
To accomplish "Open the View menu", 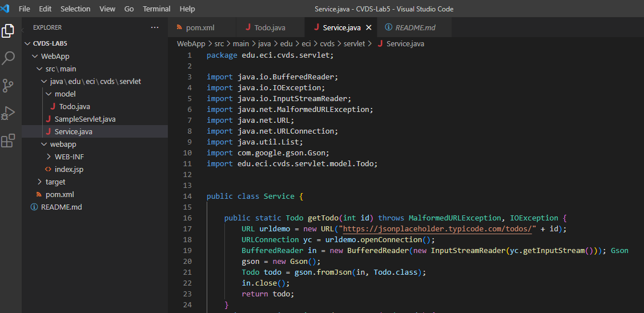I will pos(107,9).
